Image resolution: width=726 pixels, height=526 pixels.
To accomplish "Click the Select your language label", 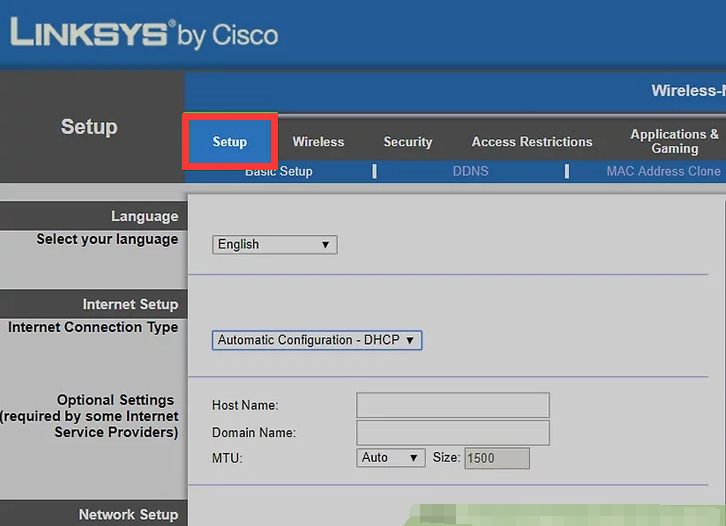I will tap(107, 239).
